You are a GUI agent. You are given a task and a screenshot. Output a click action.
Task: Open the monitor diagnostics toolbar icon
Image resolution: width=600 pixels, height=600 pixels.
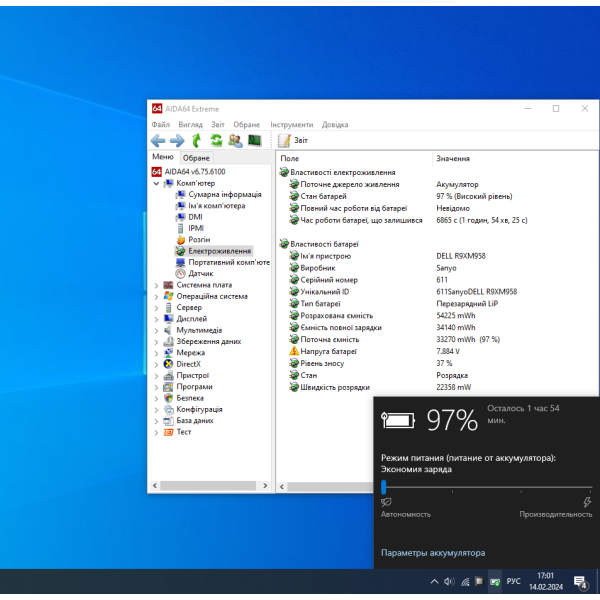tap(254, 140)
